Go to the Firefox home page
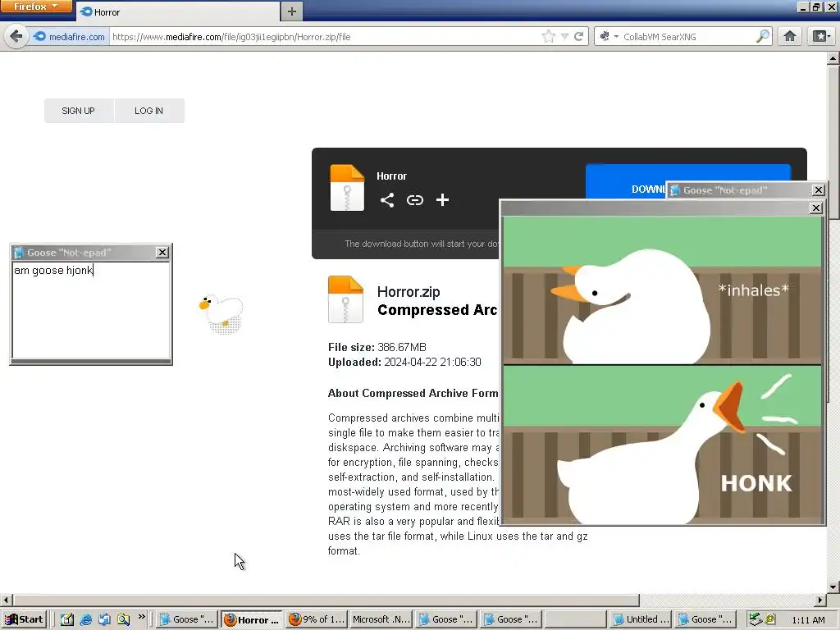840x630 pixels. [789, 36]
